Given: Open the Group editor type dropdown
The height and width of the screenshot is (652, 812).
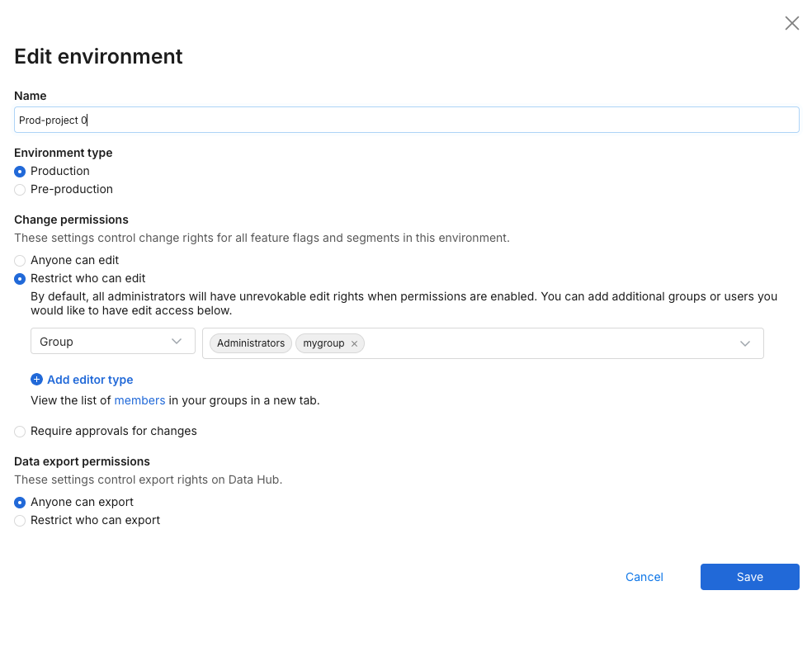Looking at the screenshot, I should coord(112,342).
